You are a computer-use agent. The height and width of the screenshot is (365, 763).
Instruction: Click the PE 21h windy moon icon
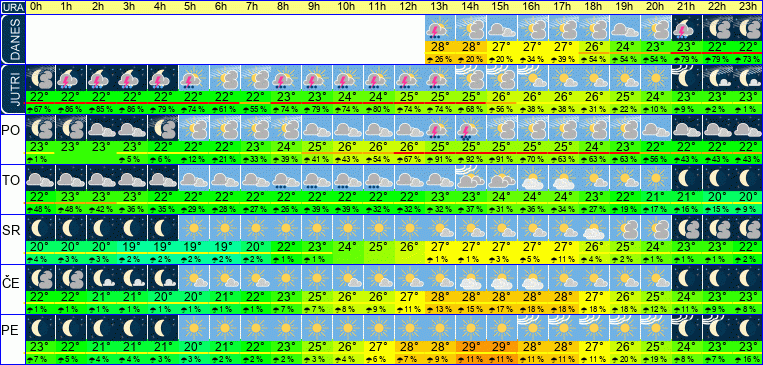[686, 328]
